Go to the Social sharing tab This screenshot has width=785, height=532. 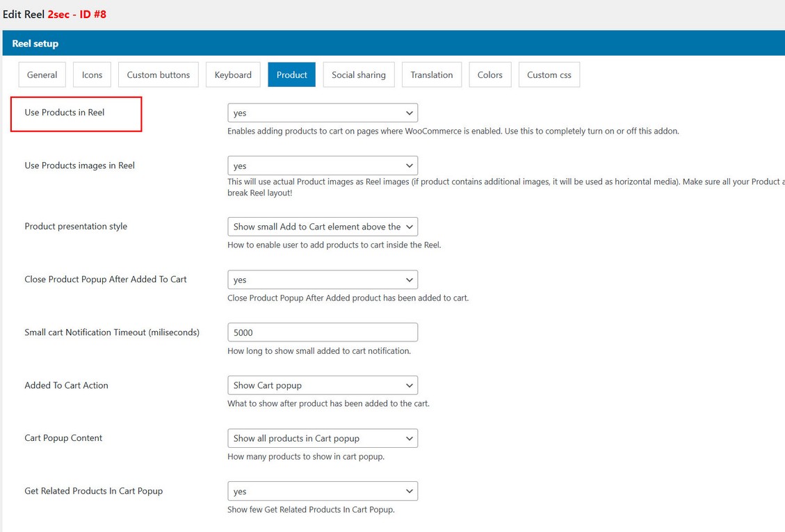(x=359, y=75)
